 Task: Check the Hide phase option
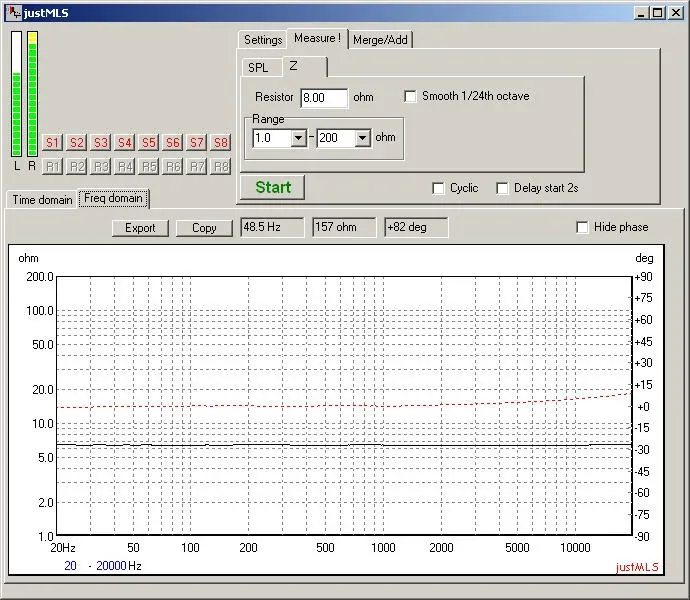pos(582,227)
